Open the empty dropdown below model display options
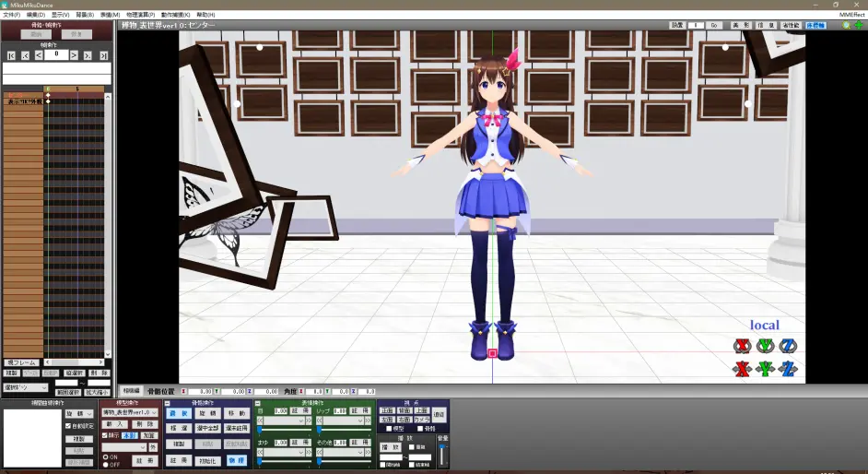This screenshot has width=868, height=474. [124, 447]
